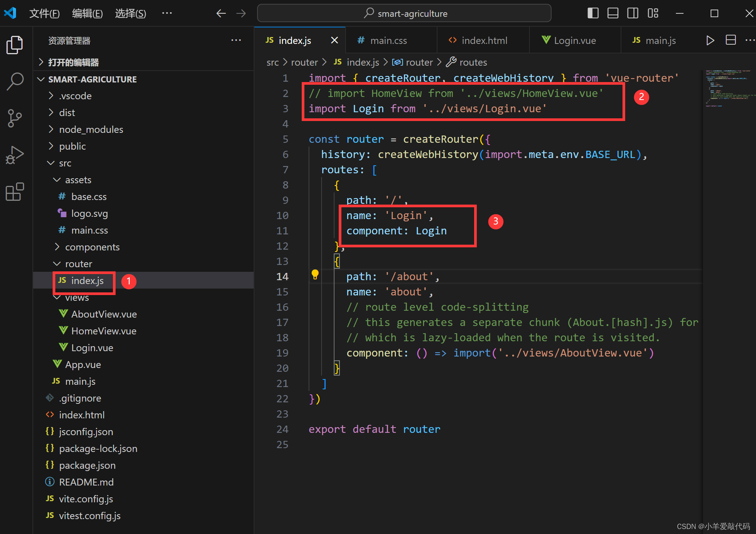Open HomeView.vue file
The width and height of the screenshot is (756, 534).
click(143, 331)
